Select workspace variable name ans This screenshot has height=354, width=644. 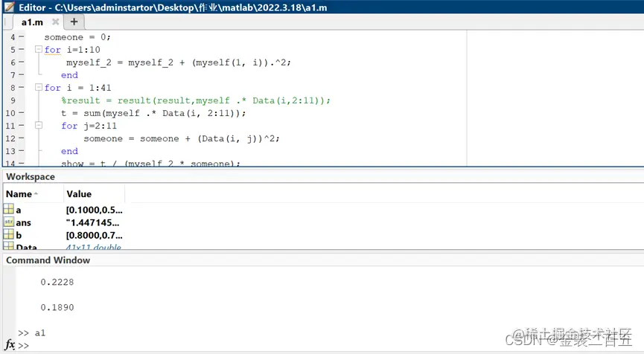coord(23,222)
